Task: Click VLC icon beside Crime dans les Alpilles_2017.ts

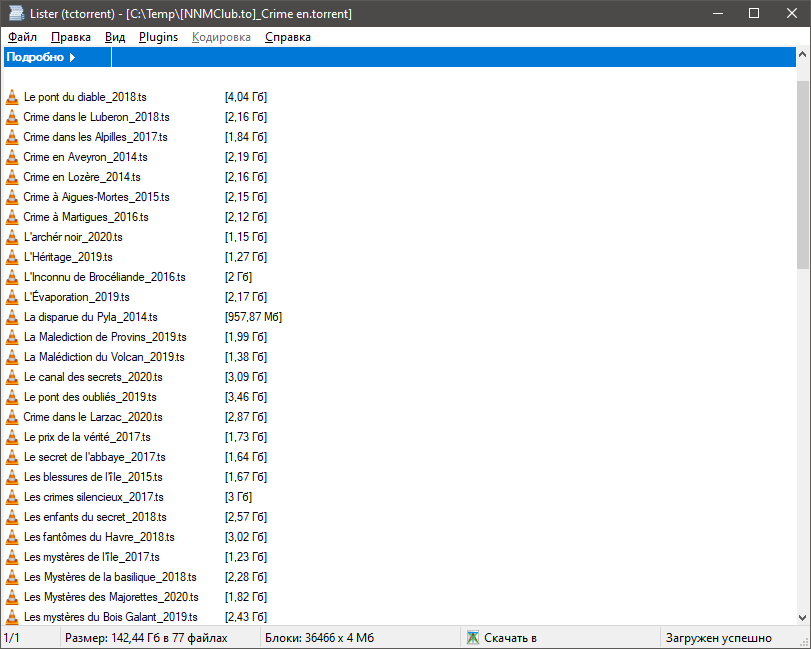Action: (x=12, y=137)
